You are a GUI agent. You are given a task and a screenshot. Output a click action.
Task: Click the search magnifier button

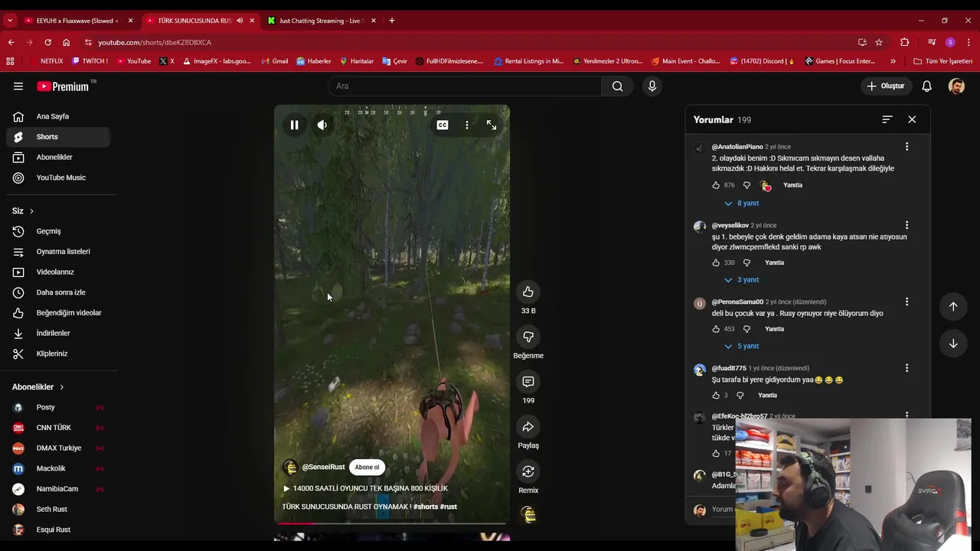618,86
